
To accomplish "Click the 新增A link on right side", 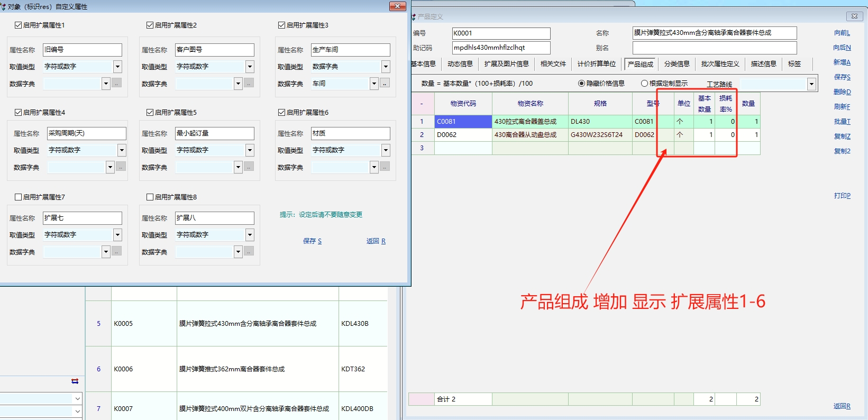I will click(x=842, y=62).
